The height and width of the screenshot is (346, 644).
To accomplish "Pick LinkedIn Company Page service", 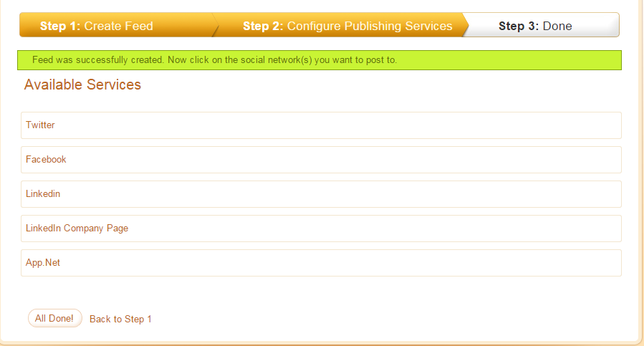I will pyautogui.click(x=321, y=229).
